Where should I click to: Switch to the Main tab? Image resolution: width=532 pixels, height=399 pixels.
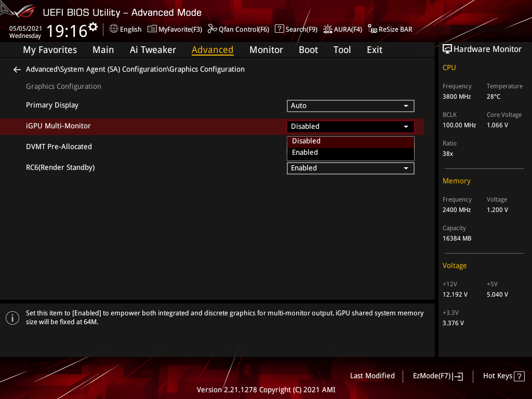(x=103, y=50)
